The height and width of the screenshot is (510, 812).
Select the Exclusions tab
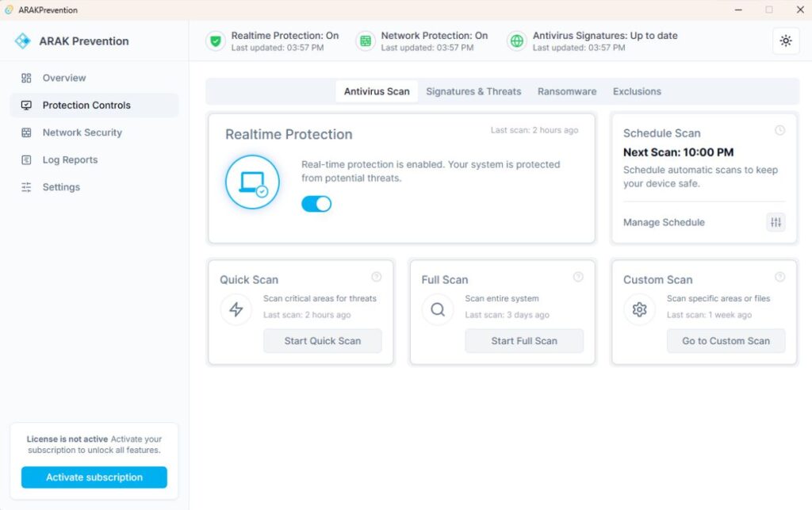tap(637, 91)
